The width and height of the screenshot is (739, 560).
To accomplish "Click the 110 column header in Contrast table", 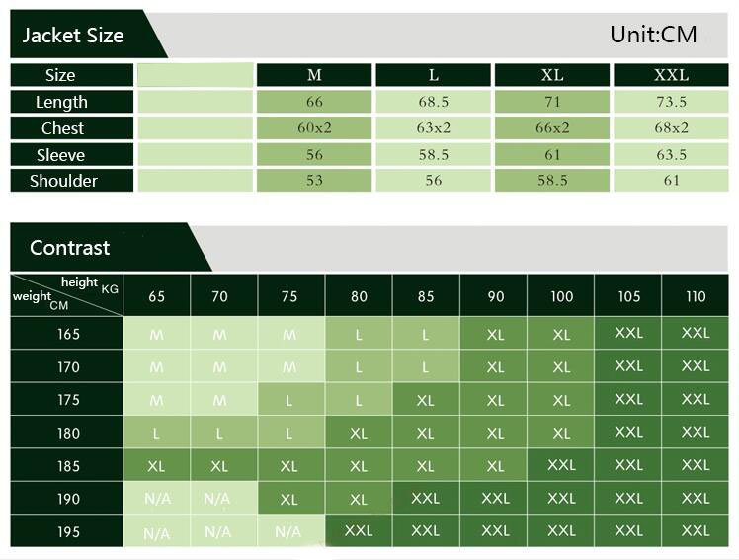I will click(696, 296).
